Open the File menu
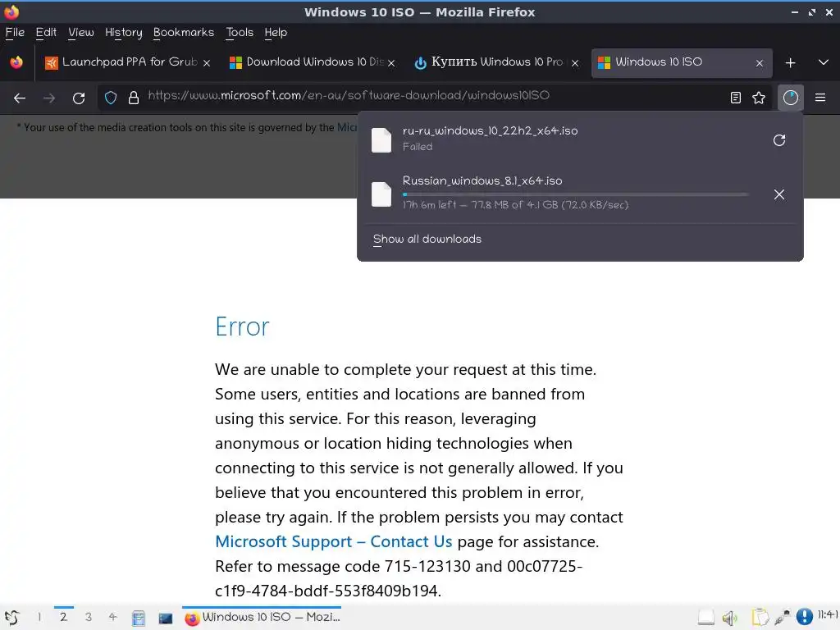840x630 pixels. tap(15, 33)
